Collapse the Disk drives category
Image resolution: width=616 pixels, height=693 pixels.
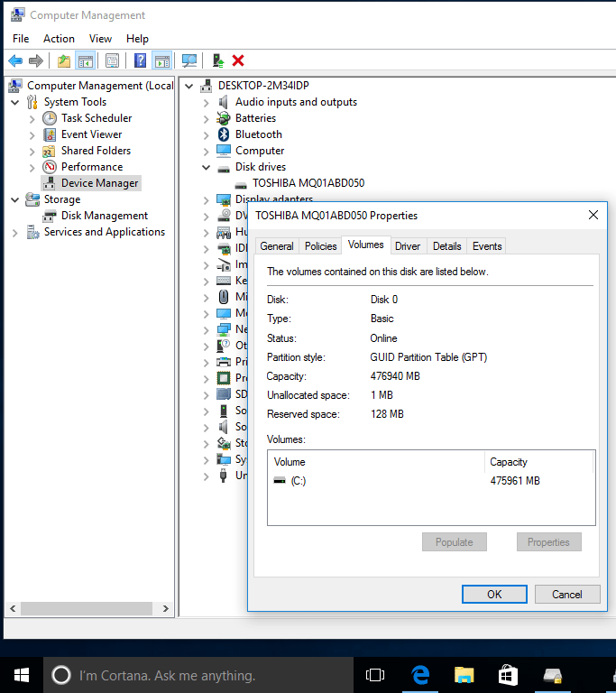206,168
